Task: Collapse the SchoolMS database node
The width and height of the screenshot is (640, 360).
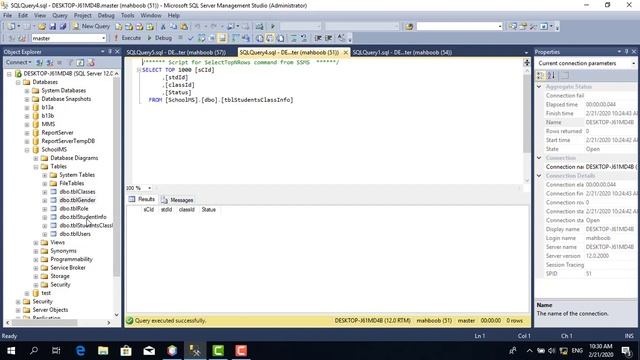Action: tap(27, 150)
